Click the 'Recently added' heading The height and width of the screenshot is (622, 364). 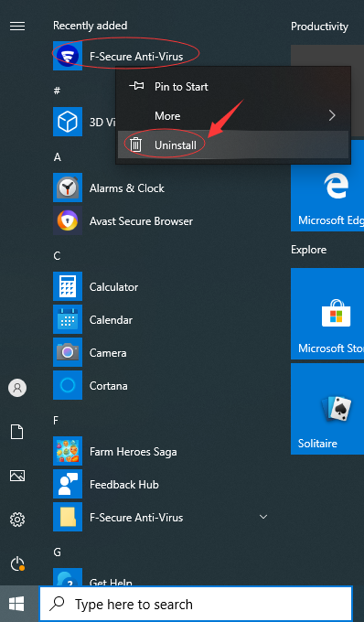pyautogui.click(x=90, y=26)
